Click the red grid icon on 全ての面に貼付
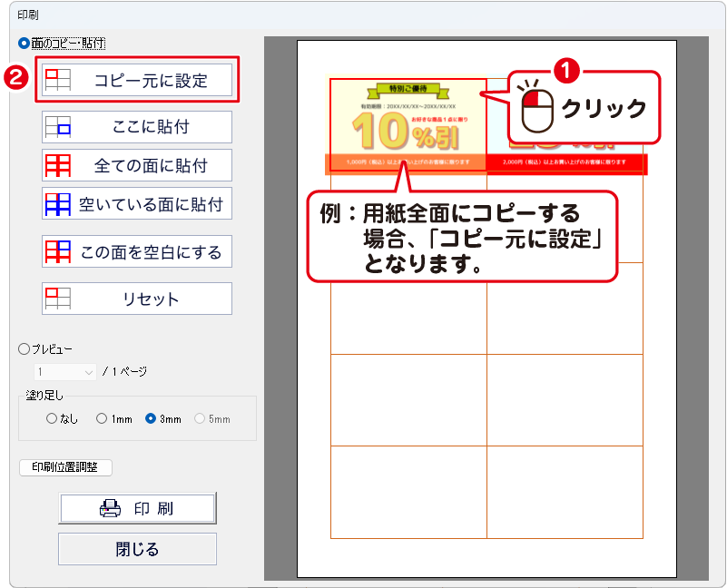 pyautogui.click(x=57, y=166)
